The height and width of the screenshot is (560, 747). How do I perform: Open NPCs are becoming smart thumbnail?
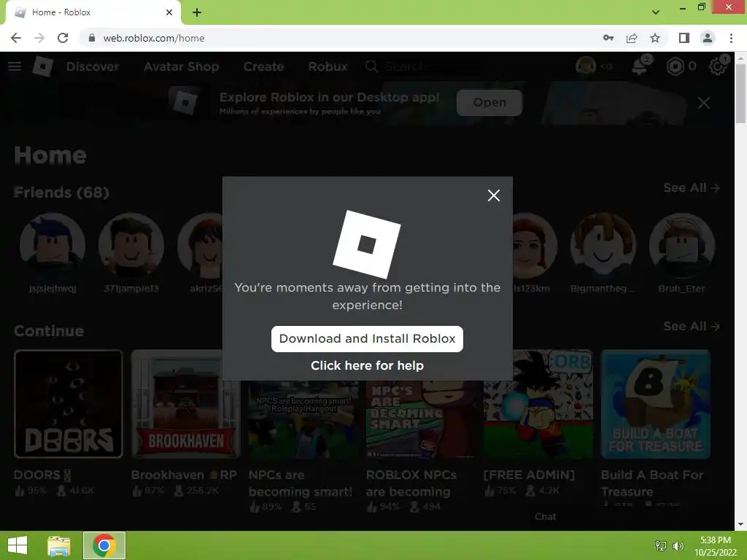[x=303, y=419]
